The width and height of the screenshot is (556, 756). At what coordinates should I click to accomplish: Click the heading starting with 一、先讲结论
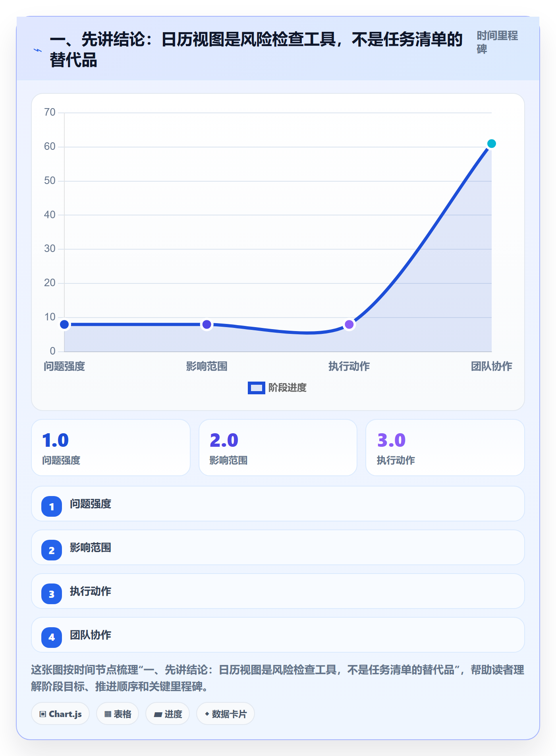pyautogui.click(x=257, y=50)
